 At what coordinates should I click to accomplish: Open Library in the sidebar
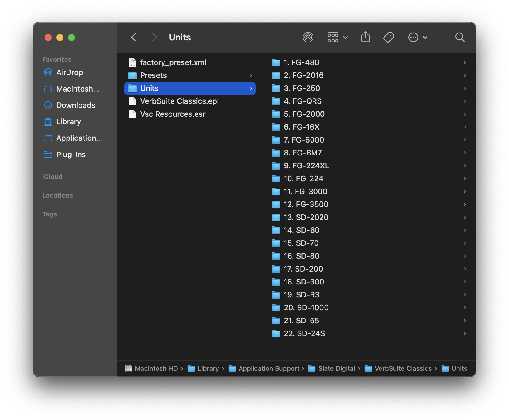tap(62, 122)
